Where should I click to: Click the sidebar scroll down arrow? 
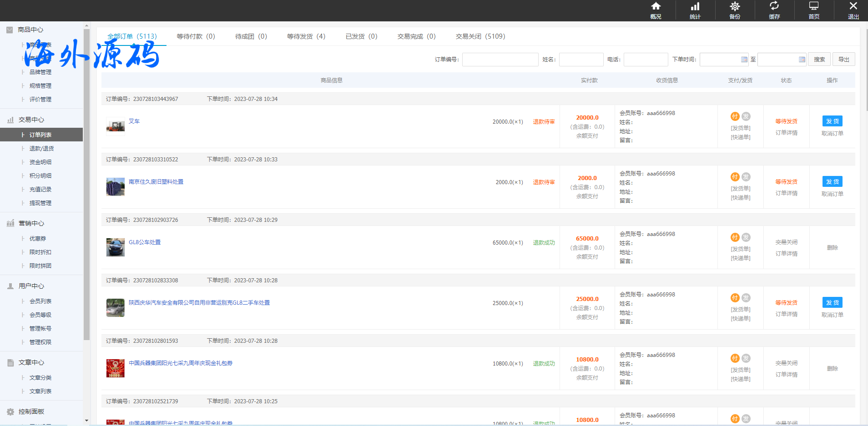point(86,421)
